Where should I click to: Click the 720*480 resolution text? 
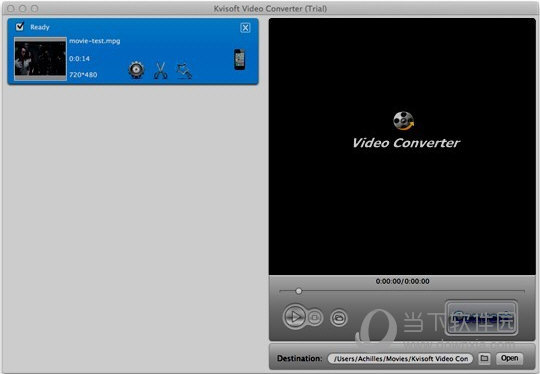tap(83, 75)
